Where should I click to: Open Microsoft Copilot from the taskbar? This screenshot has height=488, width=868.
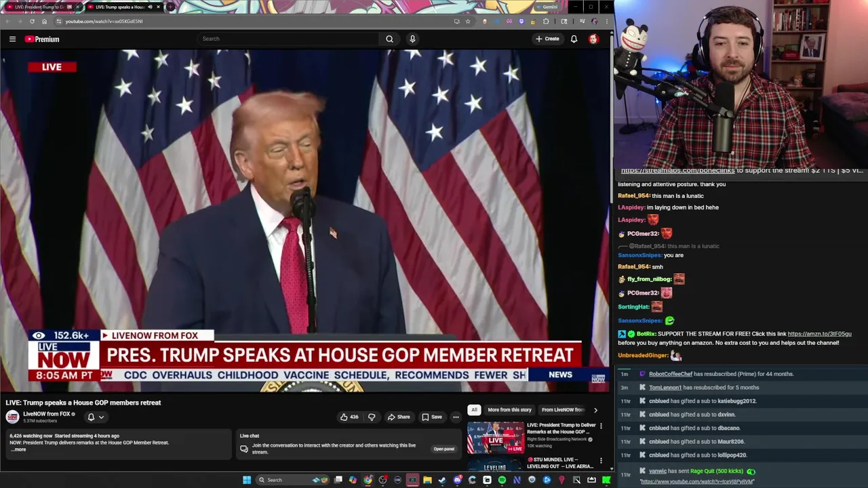tap(353, 480)
